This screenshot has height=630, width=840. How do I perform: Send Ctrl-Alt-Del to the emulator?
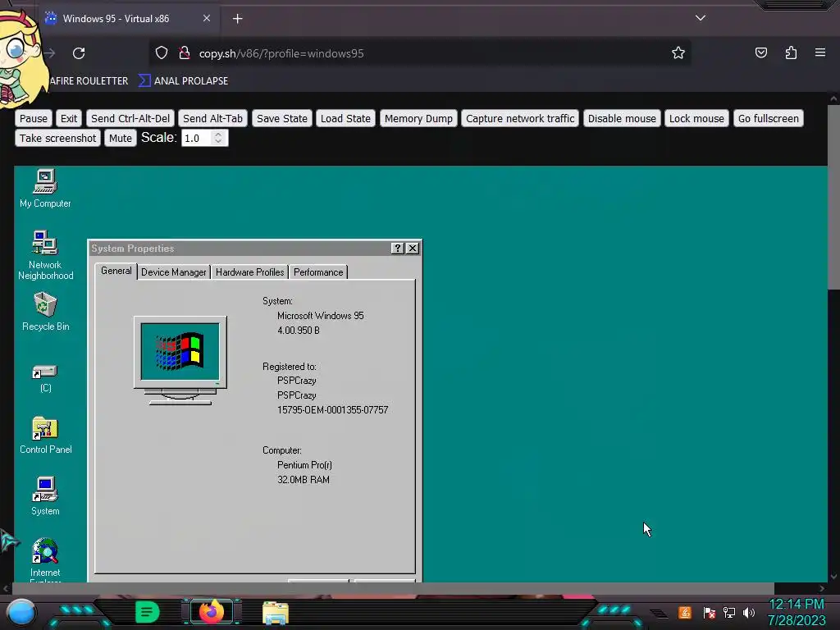(x=130, y=118)
